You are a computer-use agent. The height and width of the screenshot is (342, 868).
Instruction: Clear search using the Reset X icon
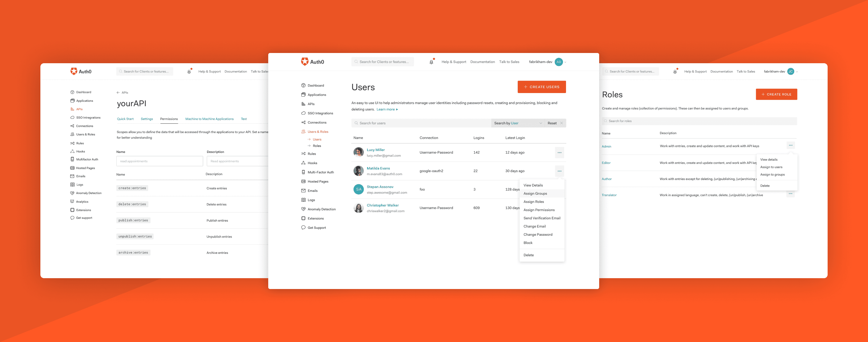561,123
